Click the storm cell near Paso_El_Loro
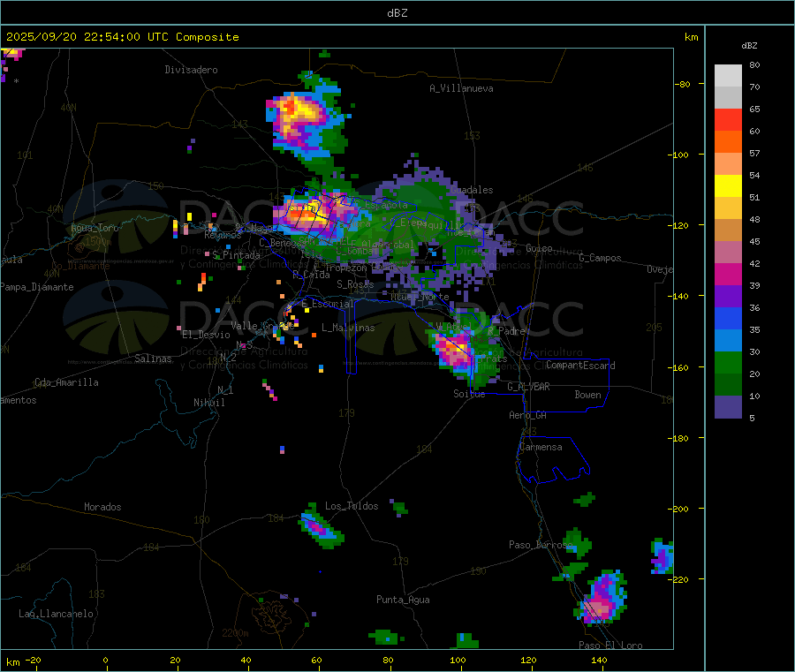This screenshot has width=795, height=672. pos(601,598)
